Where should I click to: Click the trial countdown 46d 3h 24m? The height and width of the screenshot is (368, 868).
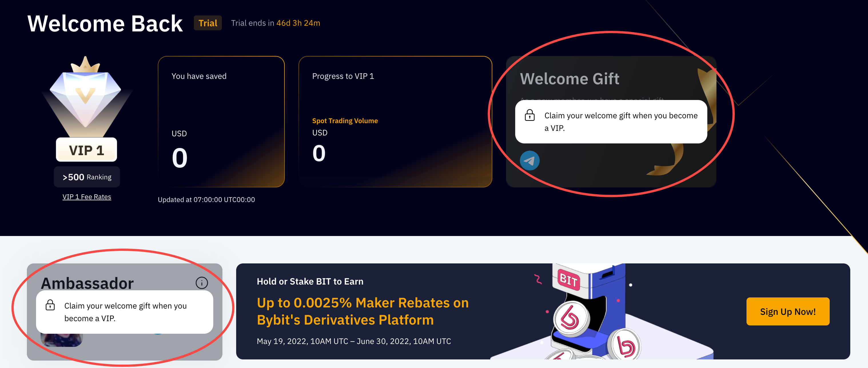pyautogui.click(x=298, y=23)
